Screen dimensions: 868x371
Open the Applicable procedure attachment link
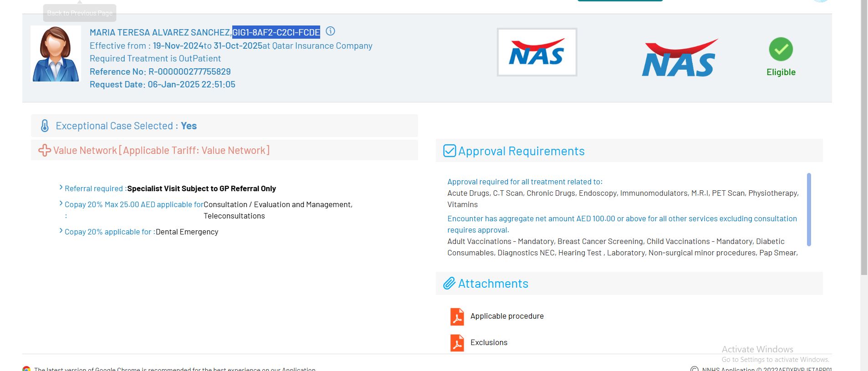507,316
